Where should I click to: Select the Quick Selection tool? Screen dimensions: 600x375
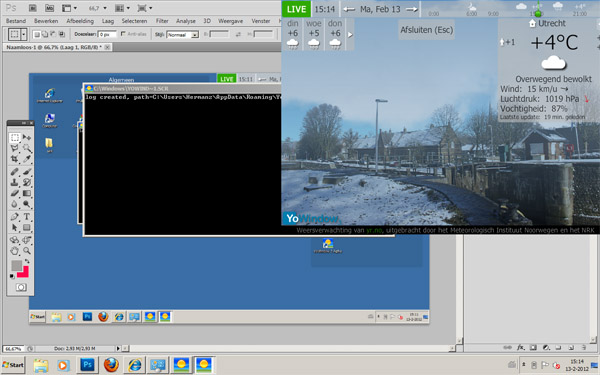(27, 148)
